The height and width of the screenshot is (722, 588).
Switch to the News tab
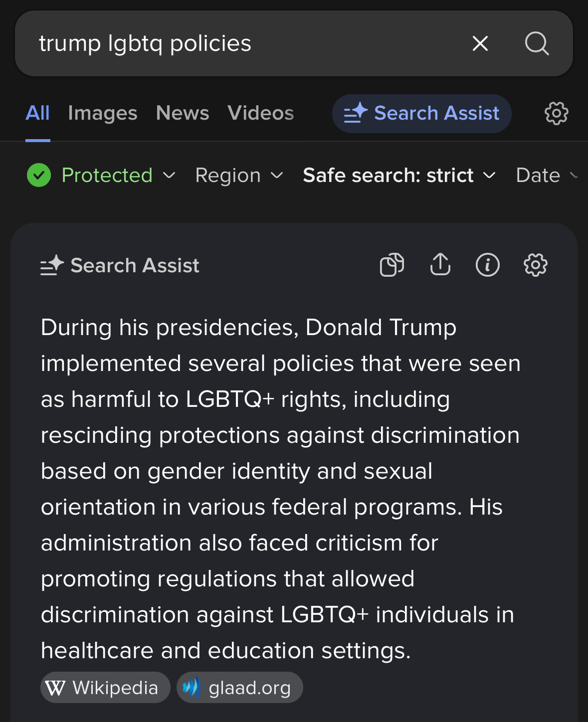point(183,113)
